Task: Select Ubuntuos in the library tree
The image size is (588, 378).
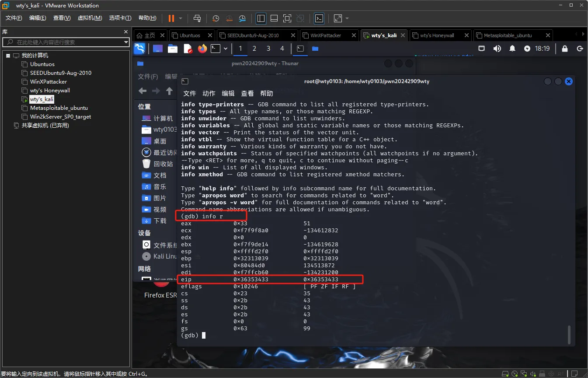Action: coord(42,64)
